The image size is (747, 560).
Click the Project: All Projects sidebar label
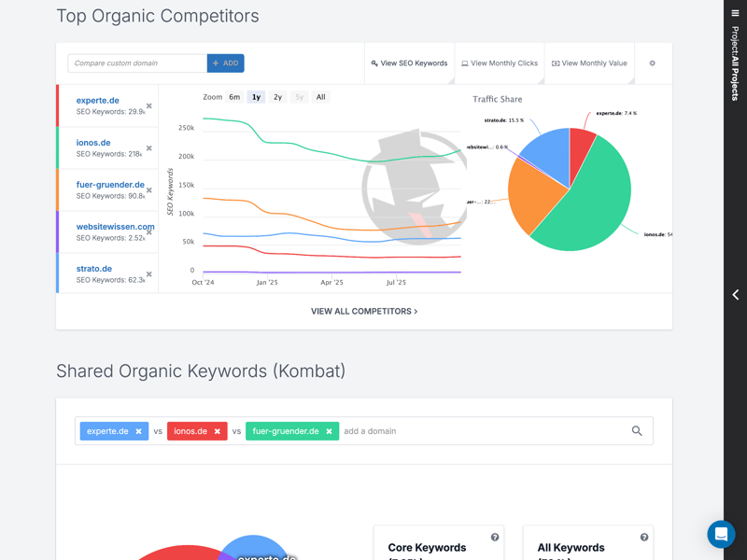735,63
